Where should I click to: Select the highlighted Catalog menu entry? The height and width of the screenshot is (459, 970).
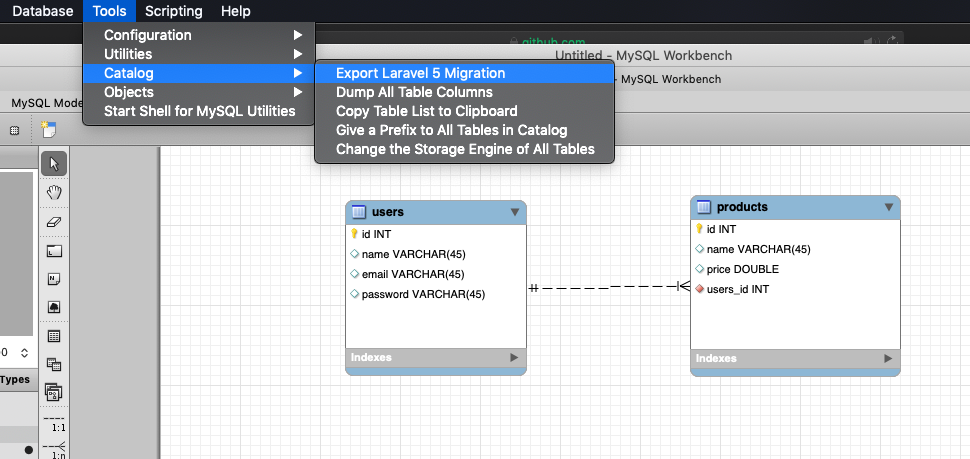[199, 73]
